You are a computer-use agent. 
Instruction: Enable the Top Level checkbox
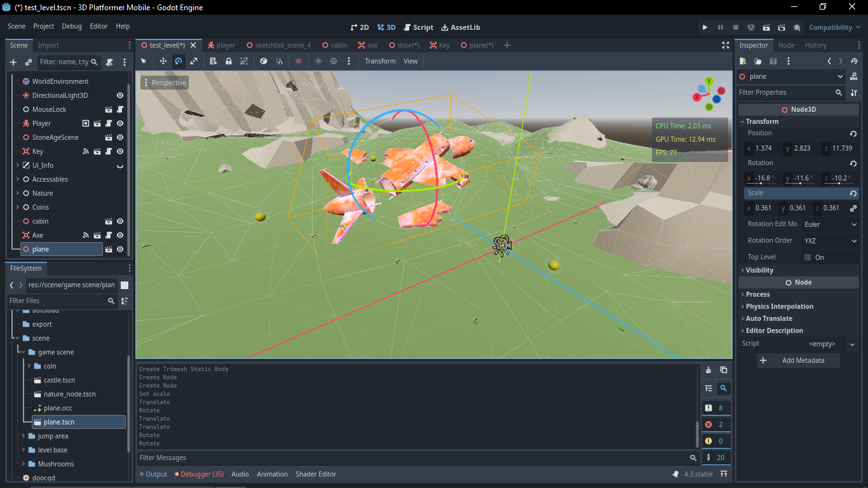pyautogui.click(x=808, y=257)
